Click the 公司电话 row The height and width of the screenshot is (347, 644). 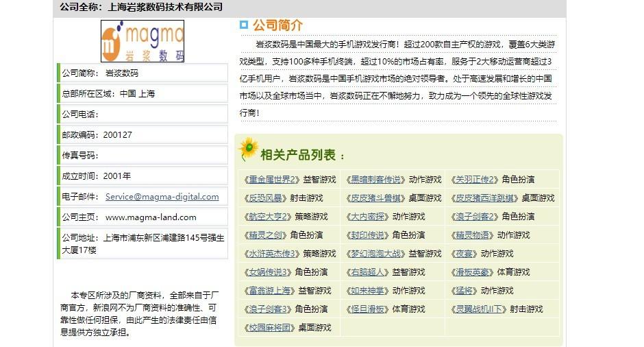pos(143,115)
